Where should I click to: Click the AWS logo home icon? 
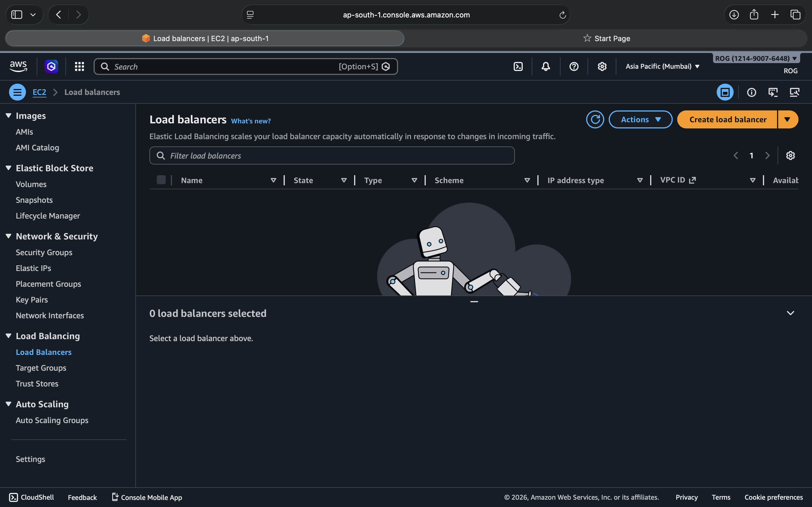[18, 66]
